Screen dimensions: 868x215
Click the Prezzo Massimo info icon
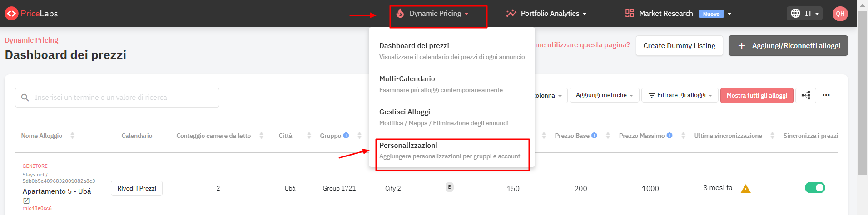tap(669, 136)
